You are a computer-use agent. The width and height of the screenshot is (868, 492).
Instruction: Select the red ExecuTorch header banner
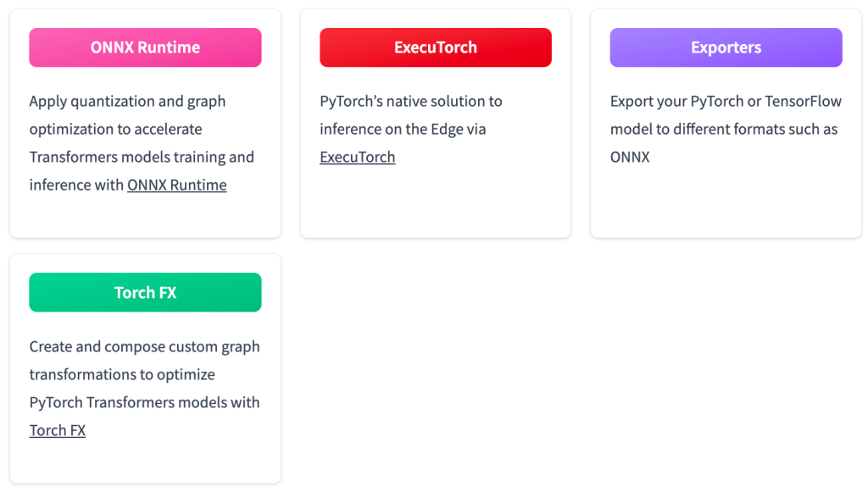pyautogui.click(x=436, y=47)
